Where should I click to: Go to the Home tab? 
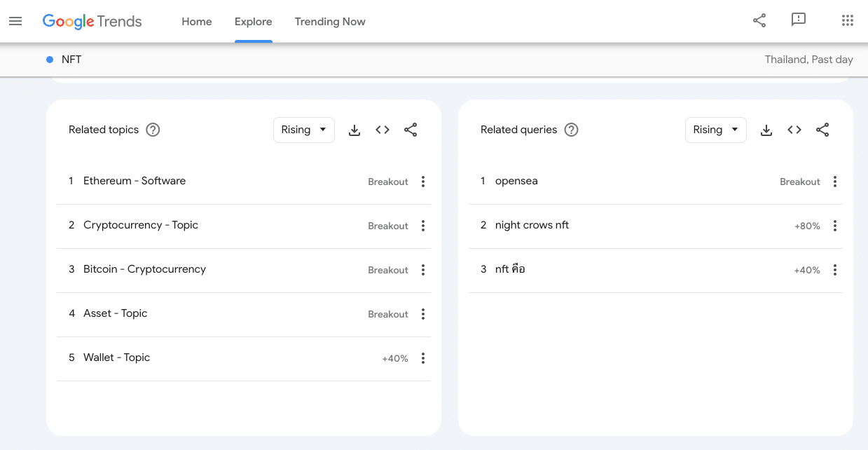pyautogui.click(x=197, y=22)
